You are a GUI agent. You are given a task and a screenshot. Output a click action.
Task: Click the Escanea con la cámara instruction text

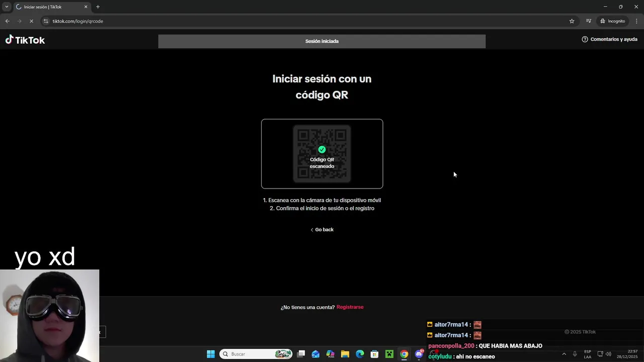[x=322, y=200]
